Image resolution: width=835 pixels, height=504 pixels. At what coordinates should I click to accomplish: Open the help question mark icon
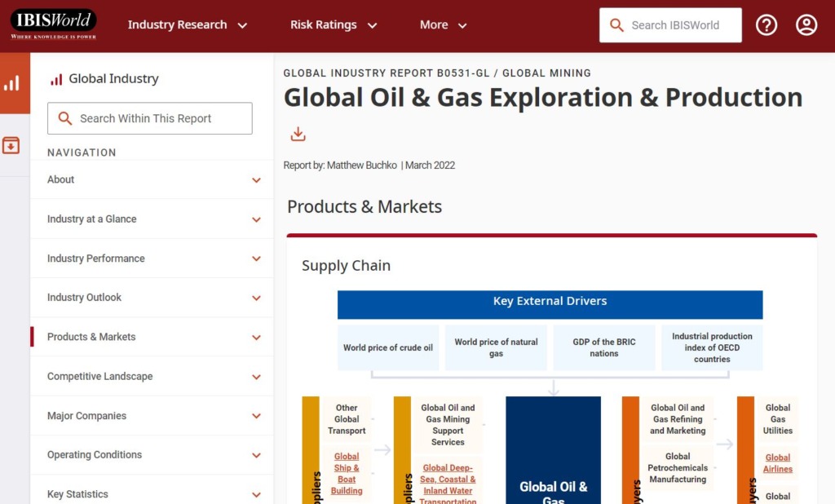click(x=766, y=25)
